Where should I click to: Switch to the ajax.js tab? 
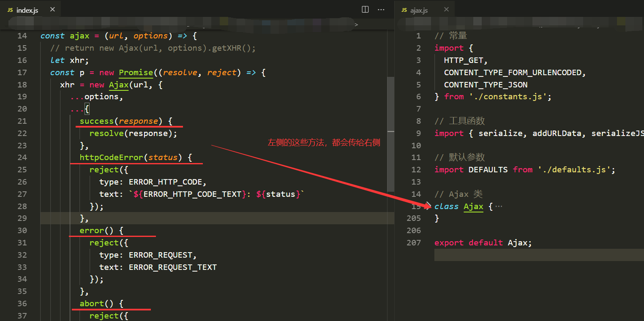425,10
